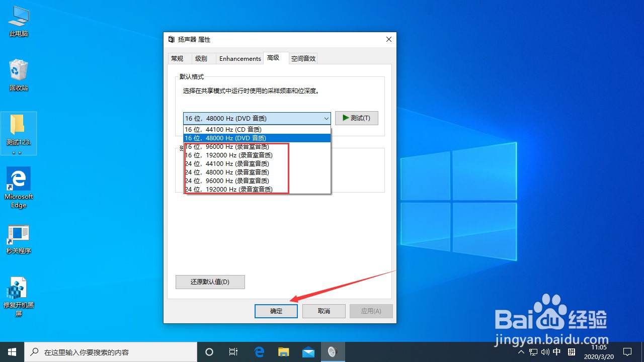
Task: Close the 扬声器 属性 dialog
Action: point(388,39)
